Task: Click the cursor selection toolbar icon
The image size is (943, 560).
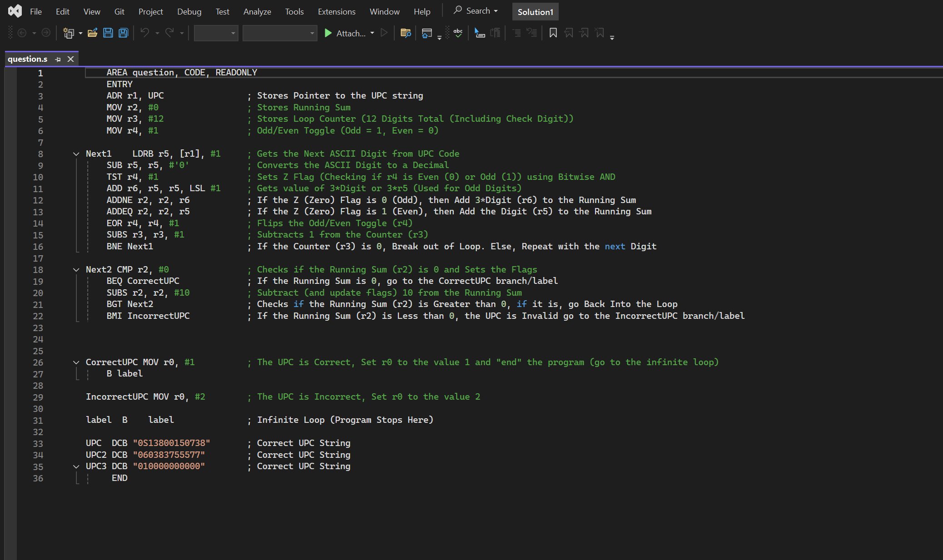Action: click(480, 33)
